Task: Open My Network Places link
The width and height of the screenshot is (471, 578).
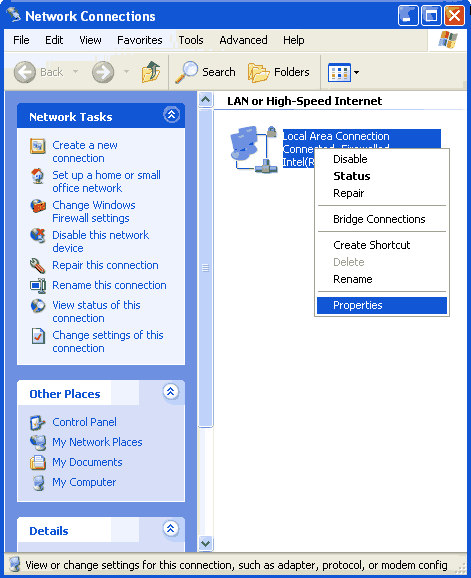Action: click(97, 442)
